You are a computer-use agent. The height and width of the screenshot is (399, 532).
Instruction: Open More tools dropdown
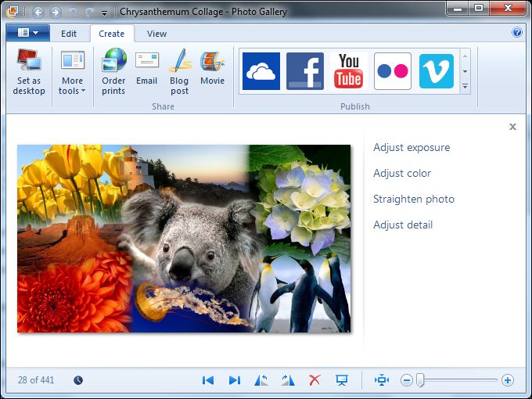click(72, 72)
